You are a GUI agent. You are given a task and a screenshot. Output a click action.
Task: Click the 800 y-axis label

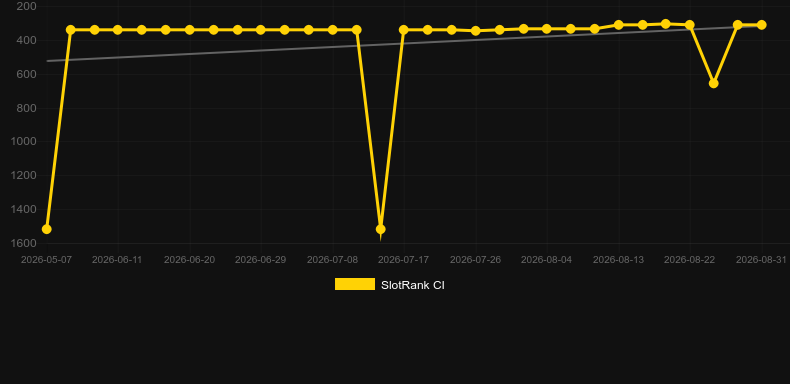click(26, 108)
